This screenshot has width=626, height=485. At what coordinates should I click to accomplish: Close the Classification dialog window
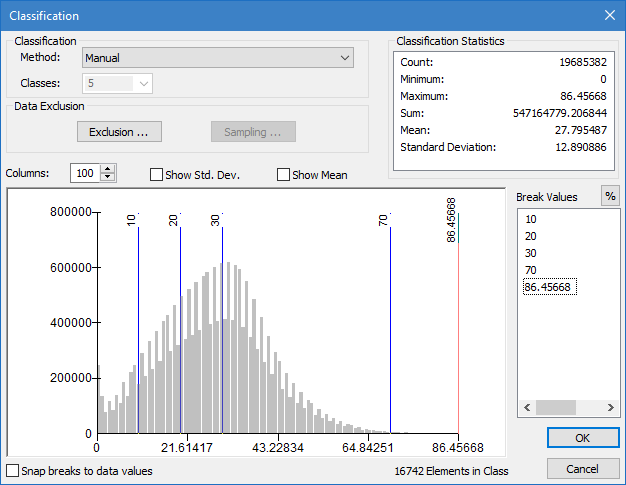click(609, 15)
